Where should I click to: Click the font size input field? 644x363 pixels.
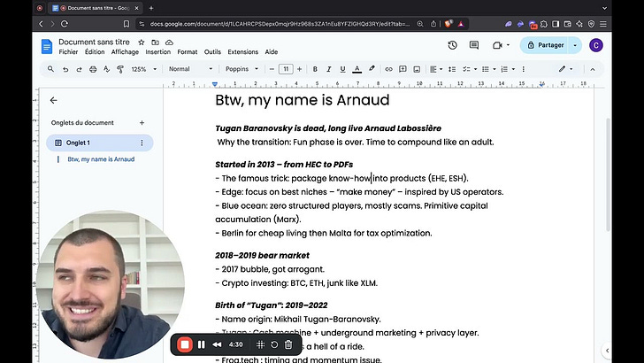(286, 69)
